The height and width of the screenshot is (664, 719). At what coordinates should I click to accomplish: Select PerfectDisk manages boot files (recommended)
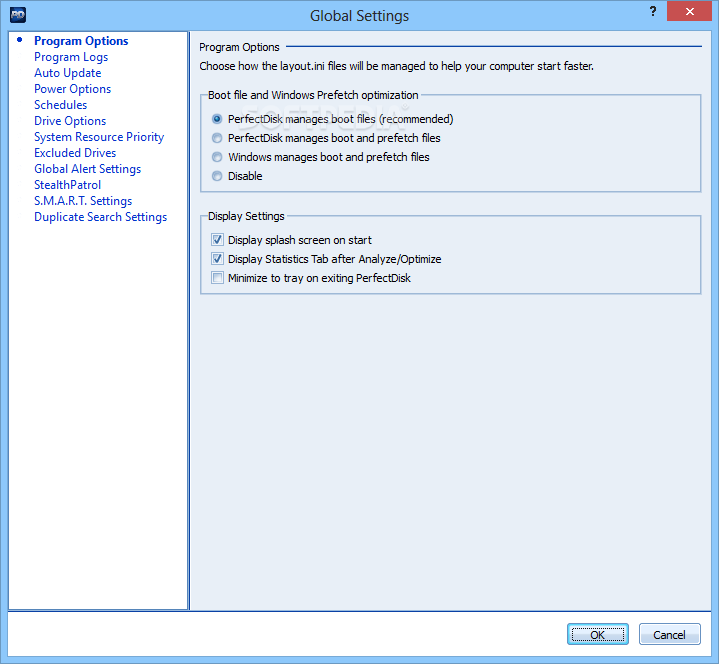(x=332, y=119)
